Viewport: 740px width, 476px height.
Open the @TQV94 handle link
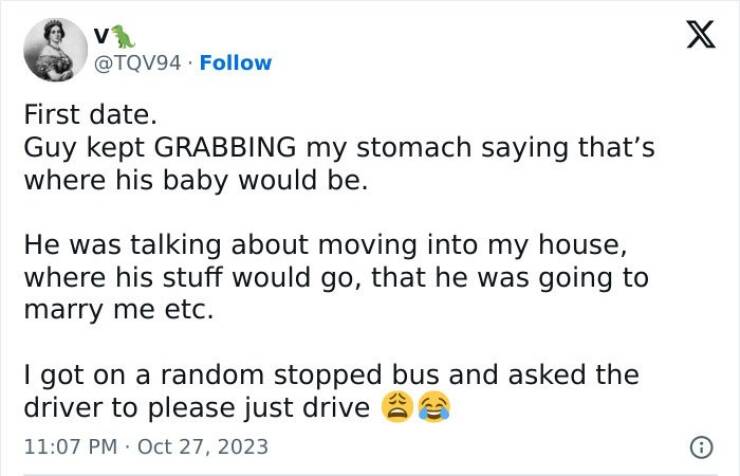point(137,63)
